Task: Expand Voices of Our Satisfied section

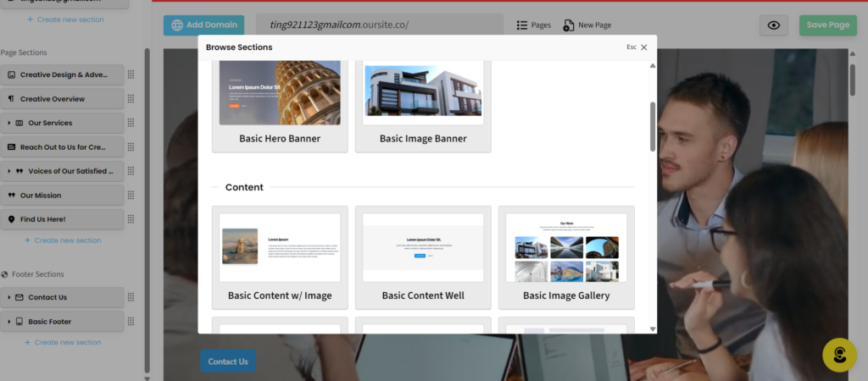Action: tap(9, 171)
